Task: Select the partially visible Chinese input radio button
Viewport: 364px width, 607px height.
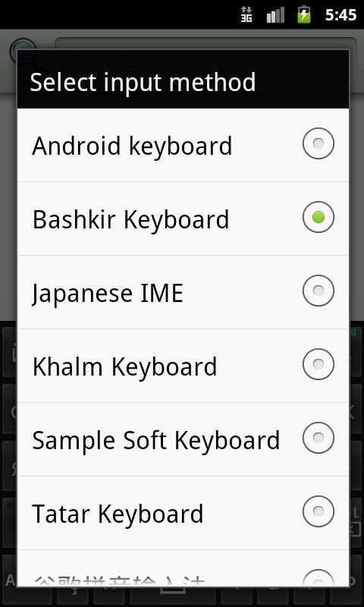Action: [x=318, y=578]
